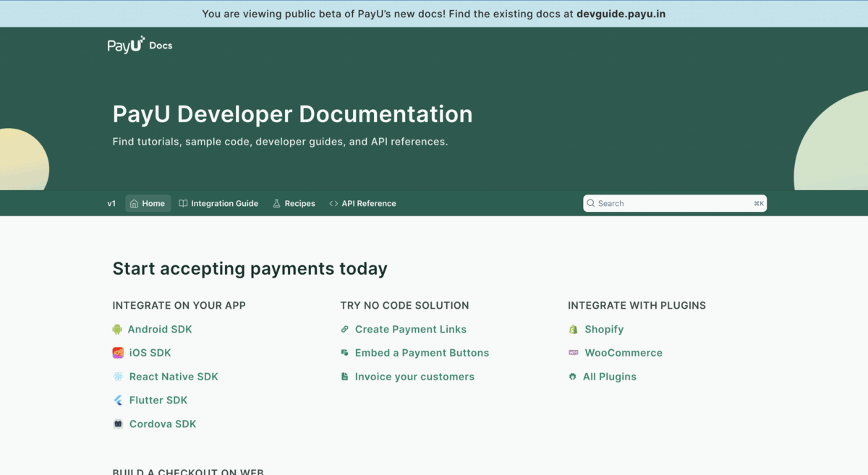
Task: Click the 'Find tutorials, sample code' subtitle text
Action: [280, 142]
